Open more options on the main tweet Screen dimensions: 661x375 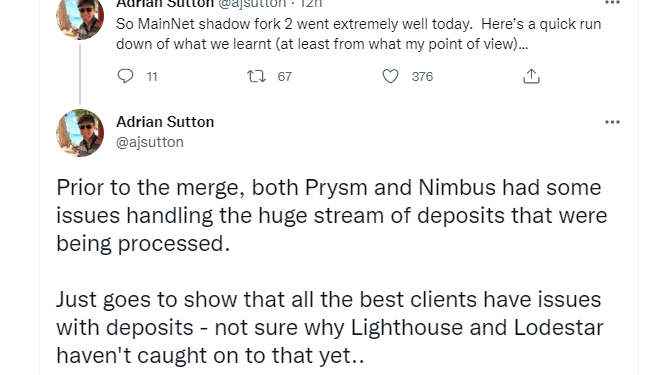612,122
